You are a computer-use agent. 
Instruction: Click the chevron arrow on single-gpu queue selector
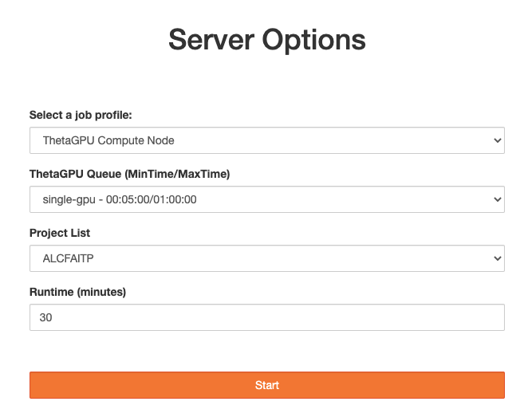coord(498,199)
